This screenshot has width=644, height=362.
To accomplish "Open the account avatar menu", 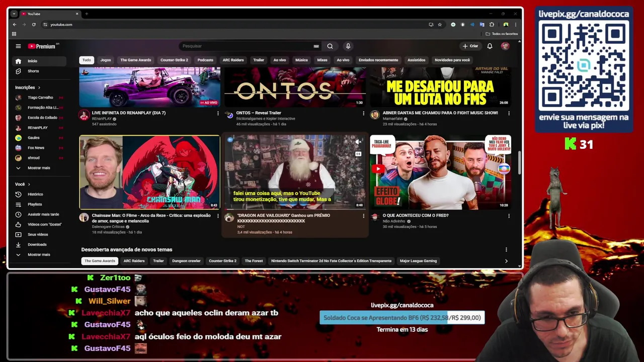I will point(505,46).
